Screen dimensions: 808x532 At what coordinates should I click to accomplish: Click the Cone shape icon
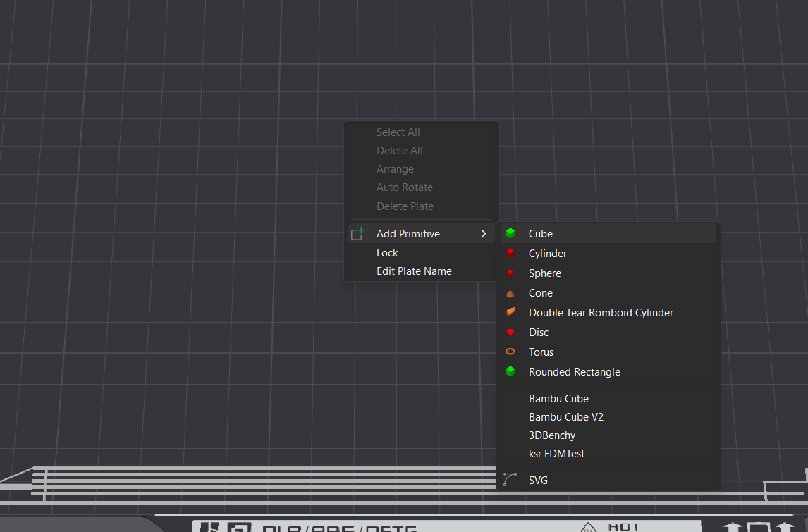pos(510,292)
